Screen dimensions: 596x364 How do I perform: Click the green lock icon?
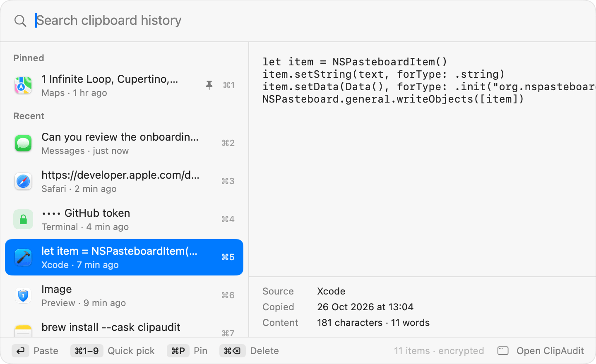(23, 219)
